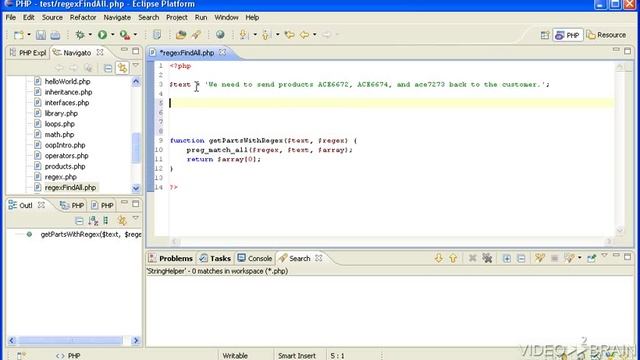Select the Resource perspective button

click(x=607, y=35)
